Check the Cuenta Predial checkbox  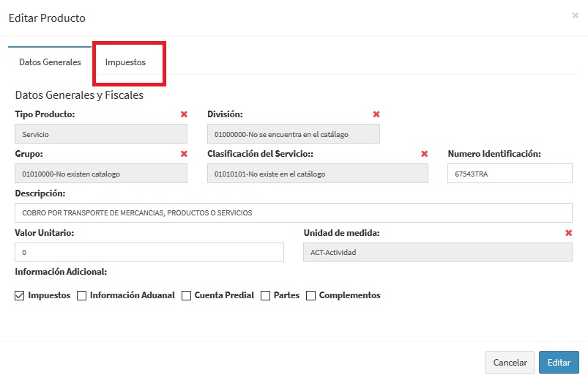point(187,295)
